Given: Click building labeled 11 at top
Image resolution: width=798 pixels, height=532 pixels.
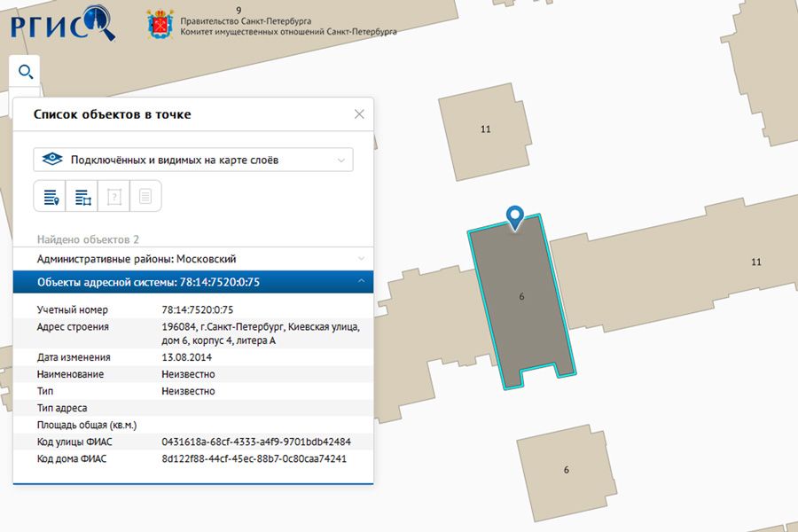Looking at the screenshot, I should (x=485, y=131).
